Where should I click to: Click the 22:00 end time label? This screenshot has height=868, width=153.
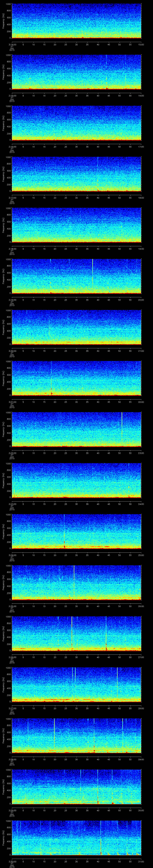(141, 402)
